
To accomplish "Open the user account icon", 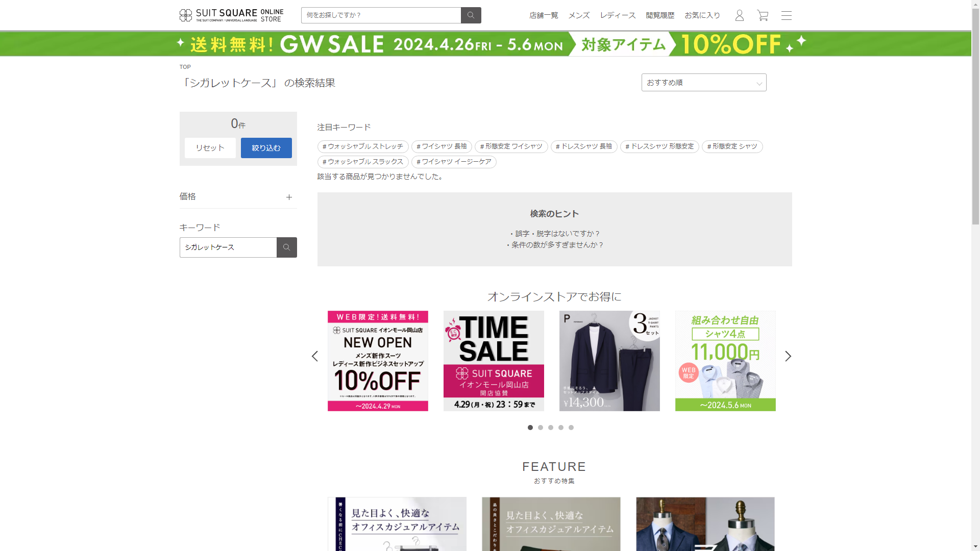I will [x=739, y=15].
